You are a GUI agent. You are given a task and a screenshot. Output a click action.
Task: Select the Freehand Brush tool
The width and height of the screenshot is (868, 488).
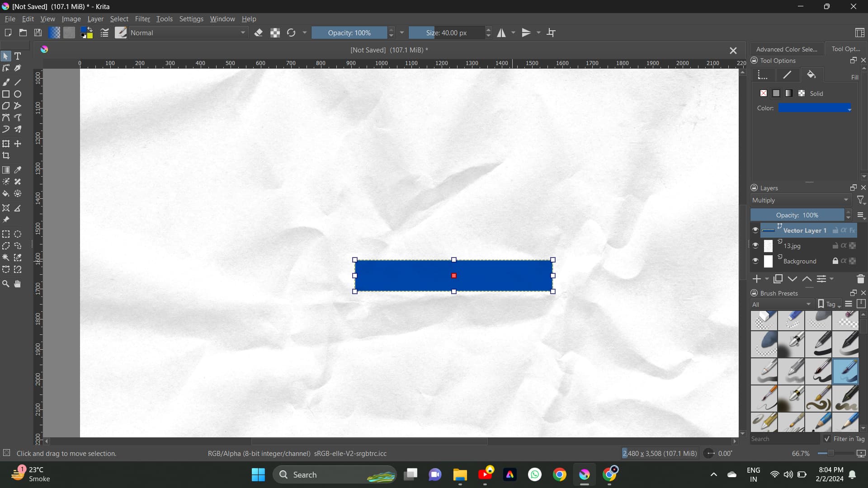pyautogui.click(x=6, y=82)
